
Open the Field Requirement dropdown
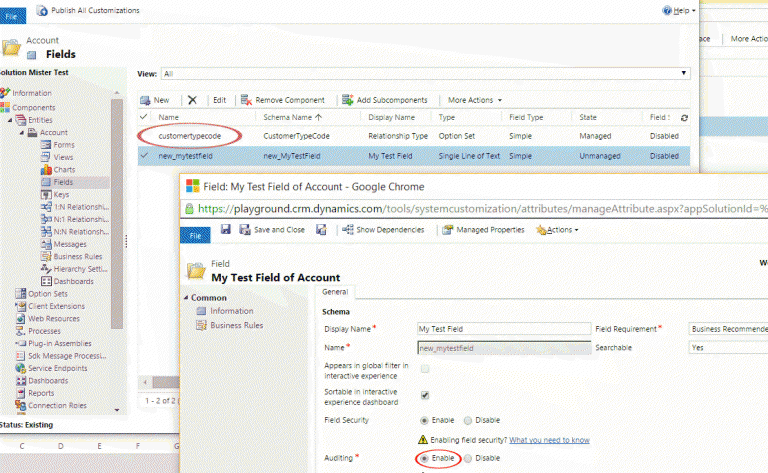point(728,329)
